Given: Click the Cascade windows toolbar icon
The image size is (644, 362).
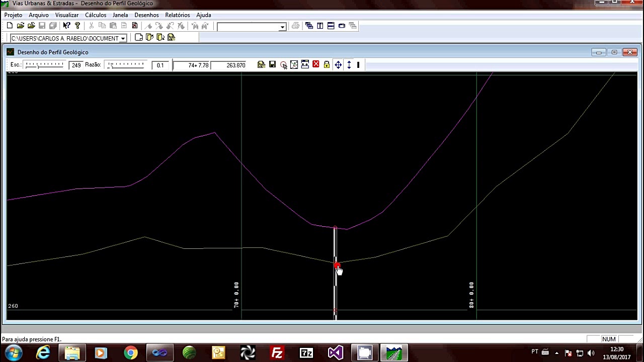Looking at the screenshot, I should tap(309, 26).
